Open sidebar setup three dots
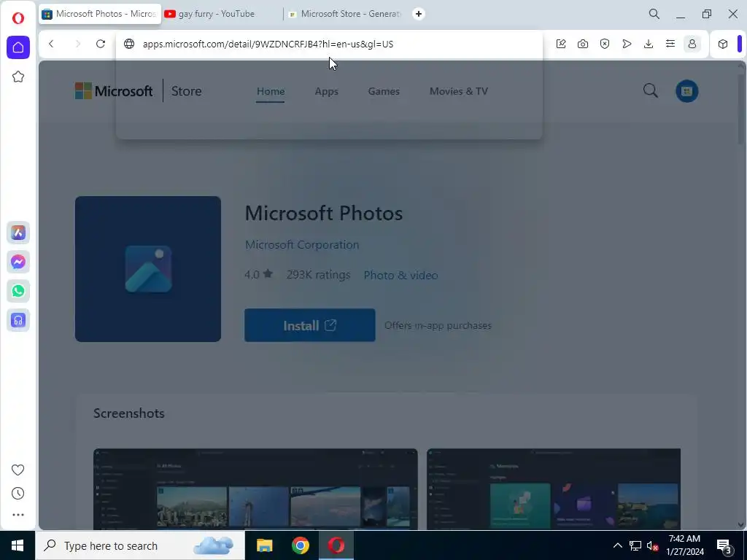This screenshot has height=560, width=747. click(18, 515)
